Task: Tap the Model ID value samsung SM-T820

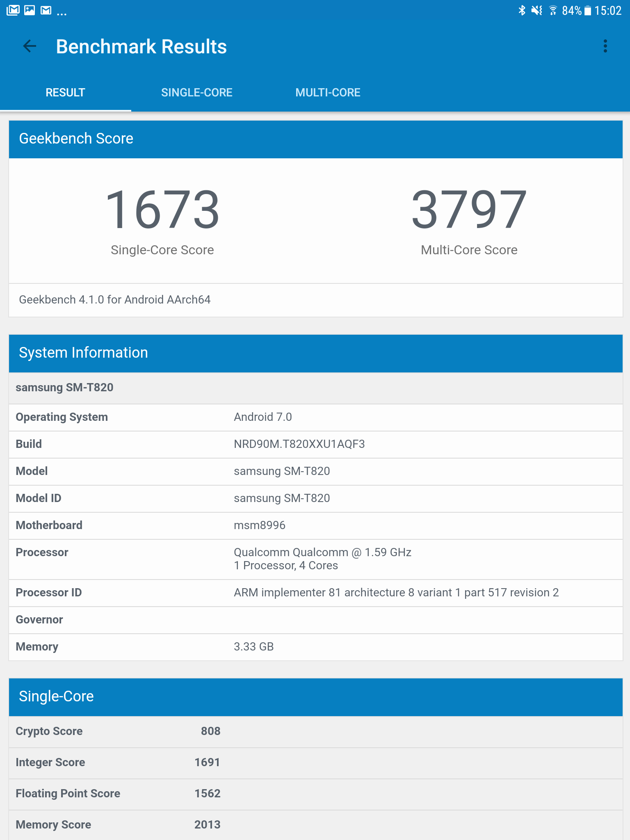Action: coord(282,498)
